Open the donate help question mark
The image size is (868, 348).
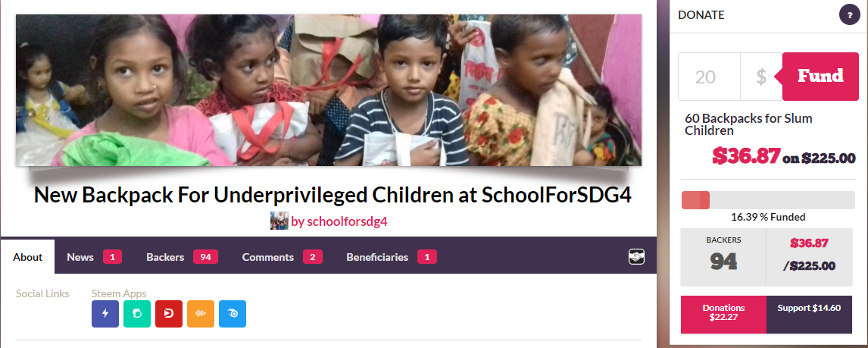[x=850, y=15]
